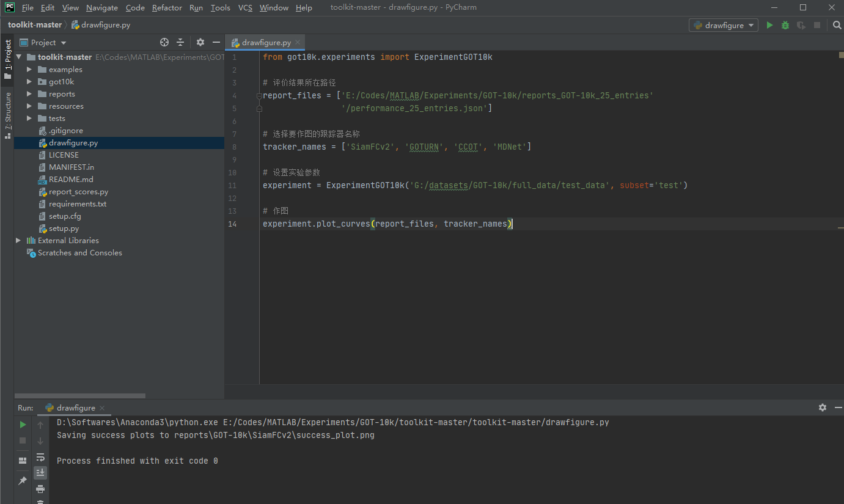
Task: Collapse All icon in Project panel header
Action: click(180, 42)
